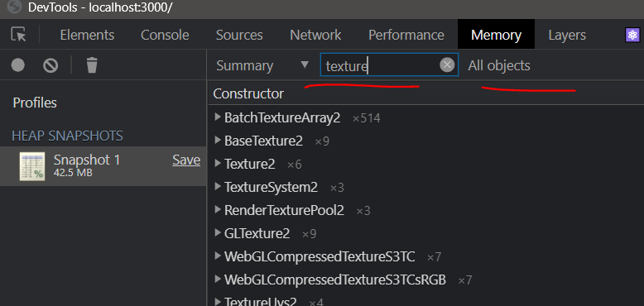The image size is (644, 306).
Task: Open the React DevTools atom icon
Action: 633,36
